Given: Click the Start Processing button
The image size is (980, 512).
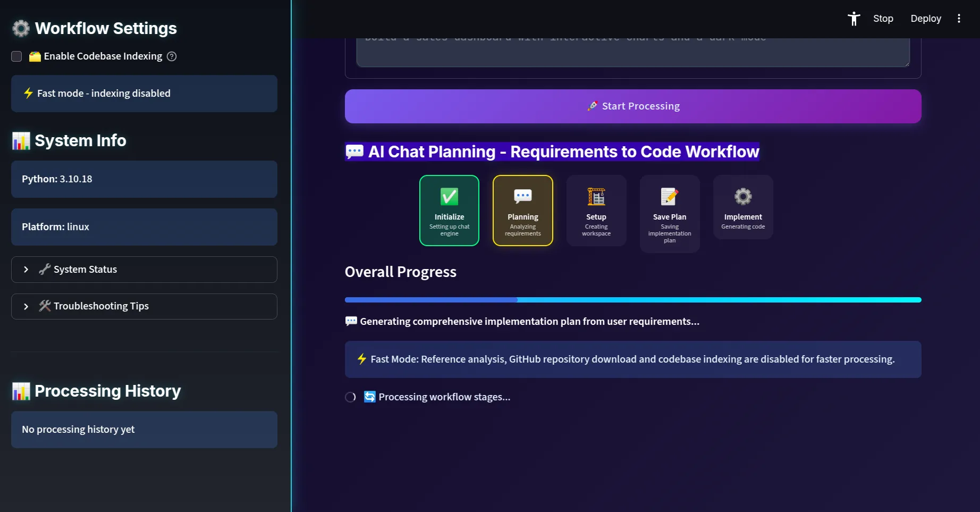Looking at the screenshot, I should [x=633, y=106].
